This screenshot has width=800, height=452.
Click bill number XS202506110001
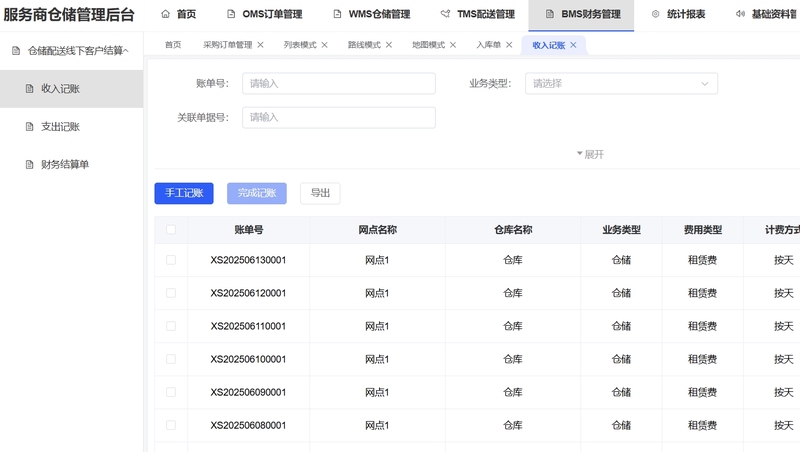(248, 326)
